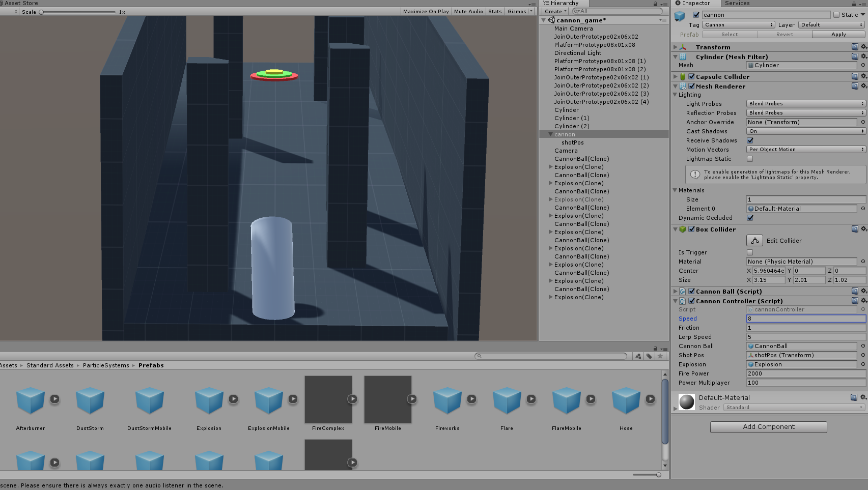The width and height of the screenshot is (868, 490).
Task: Click Select prefab button
Action: (x=730, y=35)
